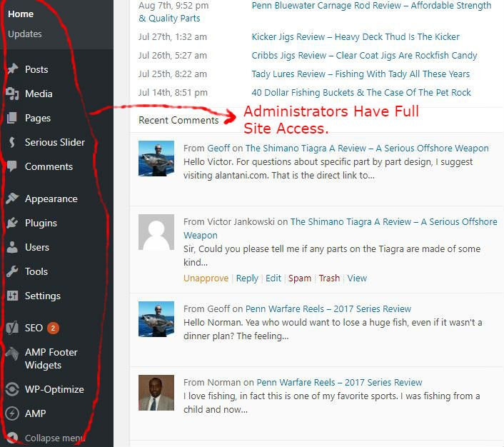Click the date Jul 27th, 1:32 am
504x447 pixels.
pyautogui.click(x=173, y=37)
